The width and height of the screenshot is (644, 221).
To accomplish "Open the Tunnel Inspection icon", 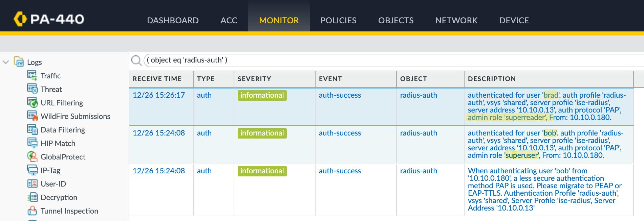I will (x=32, y=211).
